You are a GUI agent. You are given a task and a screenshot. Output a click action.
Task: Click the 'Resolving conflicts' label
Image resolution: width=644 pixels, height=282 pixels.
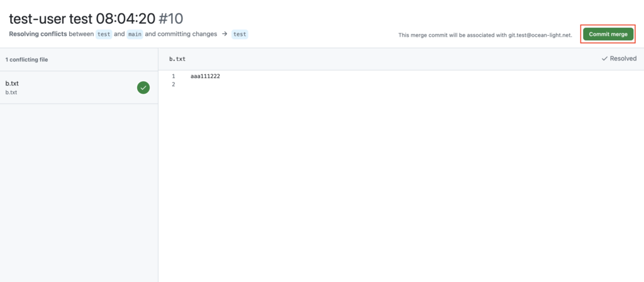pyautogui.click(x=38, y=34)
